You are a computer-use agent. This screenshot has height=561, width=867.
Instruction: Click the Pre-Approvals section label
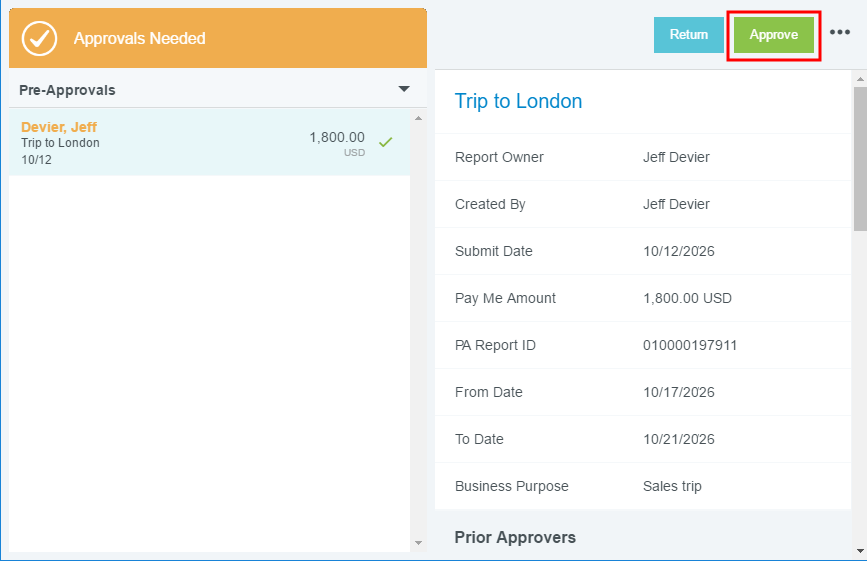(x=67, y=90)
